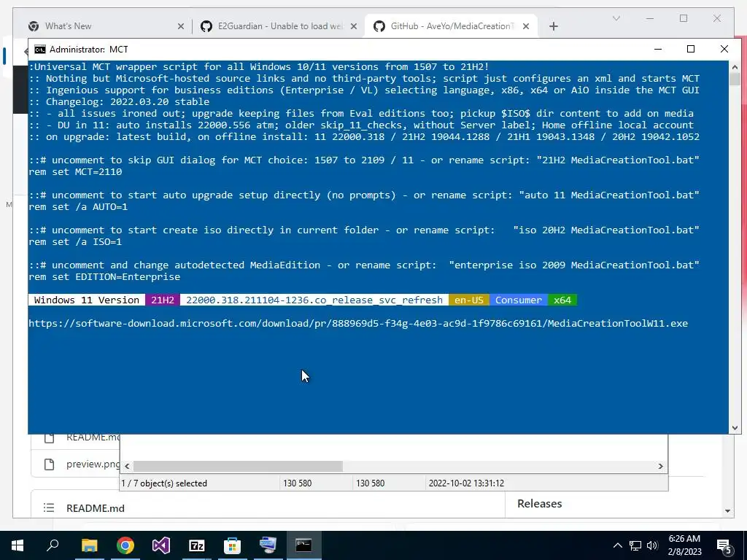This screenshot has height=560, width=747.
Task: Open Visual Studio from taskbar
Action: point(161,545)
